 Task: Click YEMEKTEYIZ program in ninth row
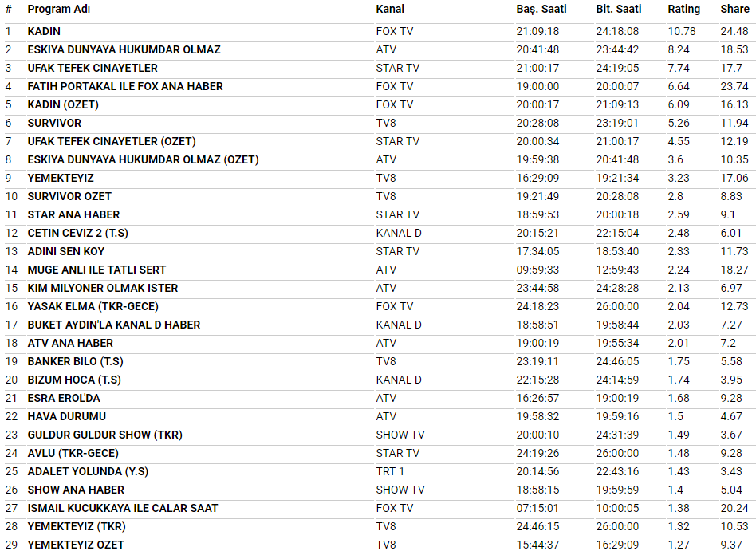click(61, 178)
